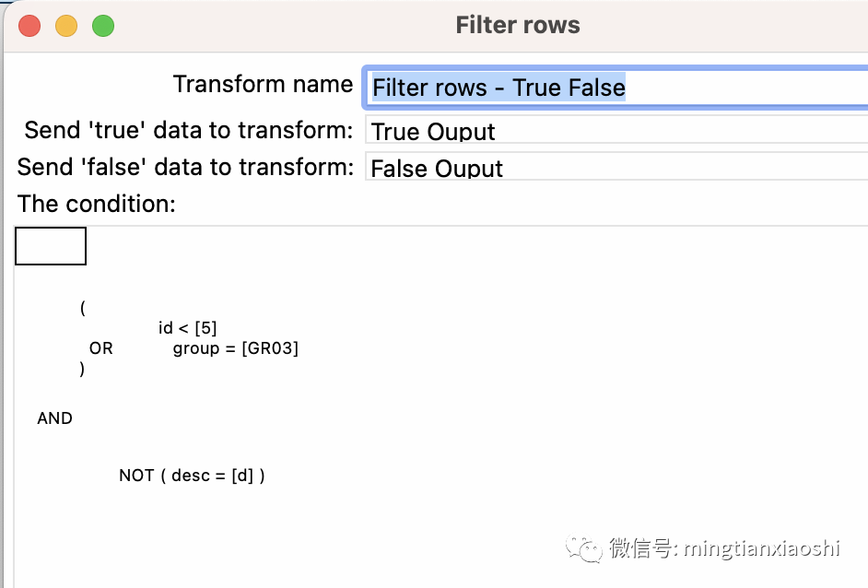
Task: Click the highlighted transform name text
Action: click(x=498, y=88)
